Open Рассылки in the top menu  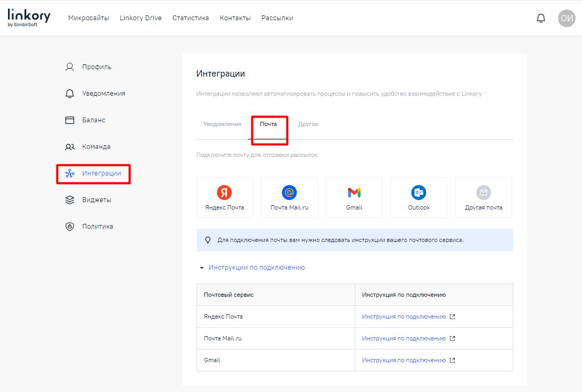[277, 18]
